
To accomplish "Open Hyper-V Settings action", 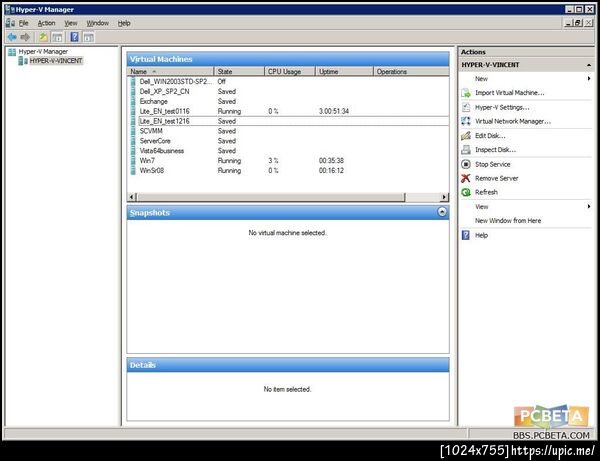I will click(502, 108).
